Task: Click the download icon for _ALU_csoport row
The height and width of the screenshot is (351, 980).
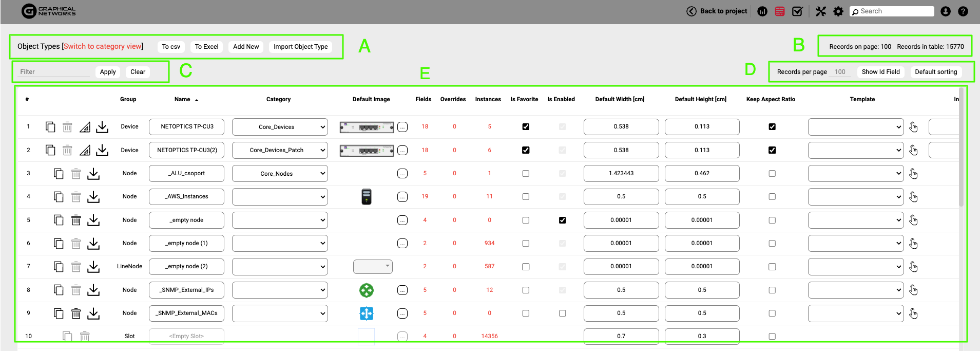Action: pyautogui.click(x=93, y=174)
